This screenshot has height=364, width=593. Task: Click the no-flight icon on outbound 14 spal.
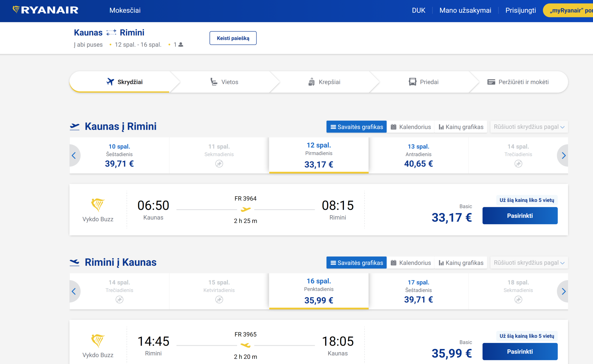coord(518,164)
